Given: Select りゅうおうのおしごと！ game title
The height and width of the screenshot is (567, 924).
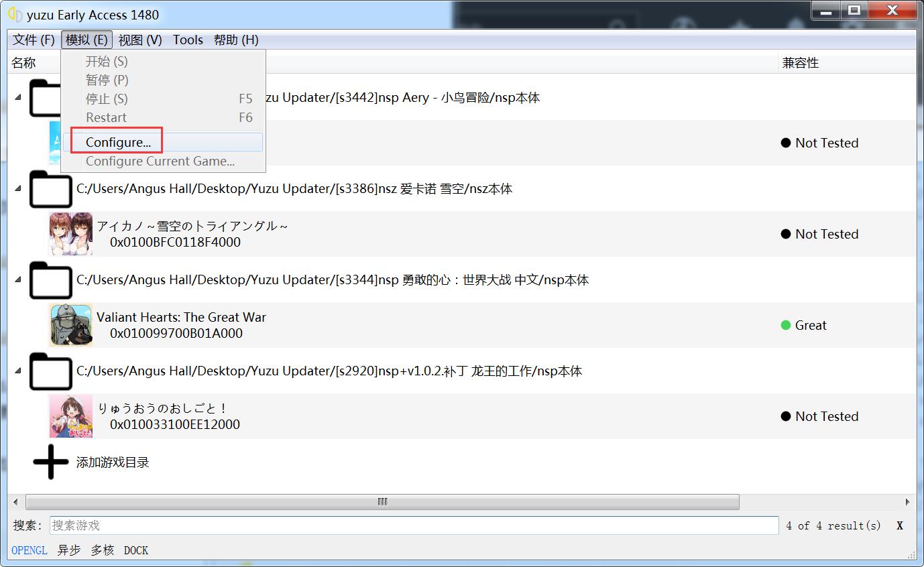Looking at the screenshot, I should (163, 408).
